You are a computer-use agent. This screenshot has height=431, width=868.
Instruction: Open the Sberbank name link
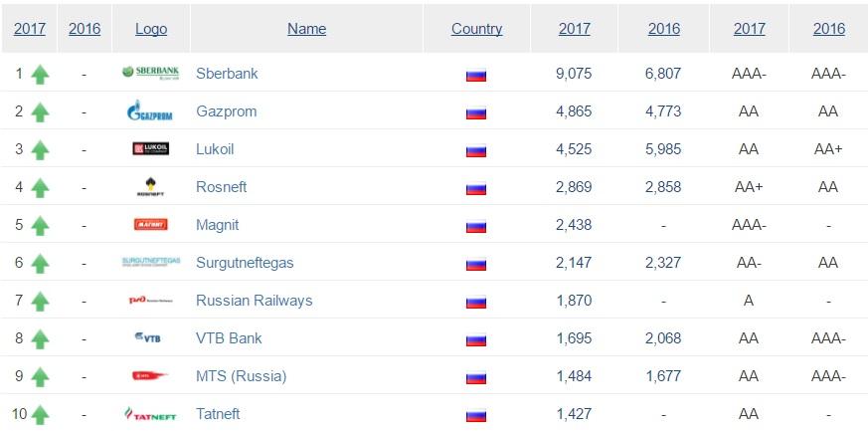click(227, 74)
